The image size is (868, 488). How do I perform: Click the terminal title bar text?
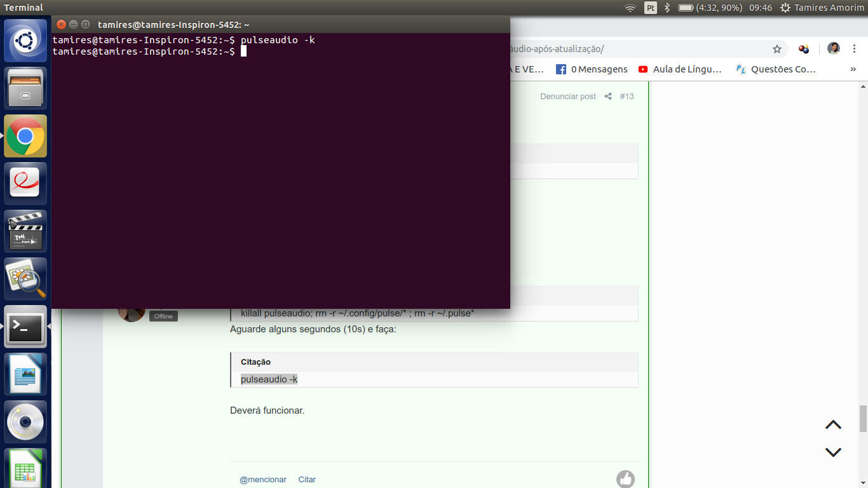point(173,25)
